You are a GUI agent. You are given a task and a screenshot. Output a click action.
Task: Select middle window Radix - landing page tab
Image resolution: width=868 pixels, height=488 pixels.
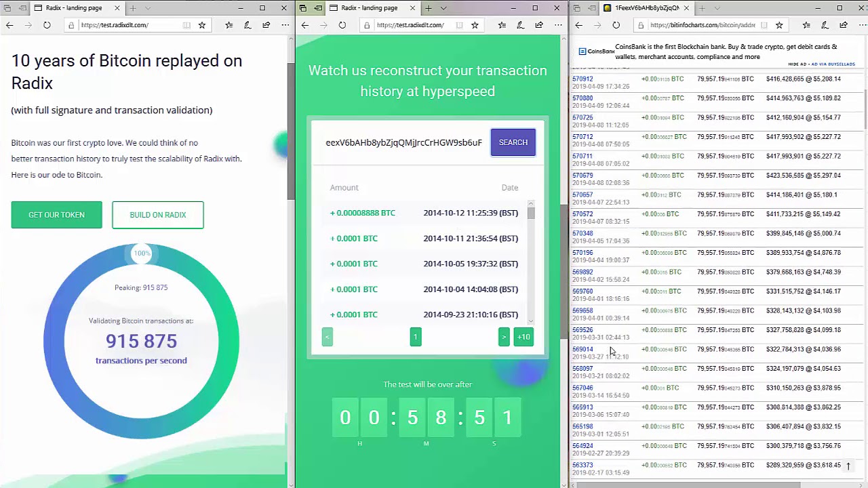373,8
